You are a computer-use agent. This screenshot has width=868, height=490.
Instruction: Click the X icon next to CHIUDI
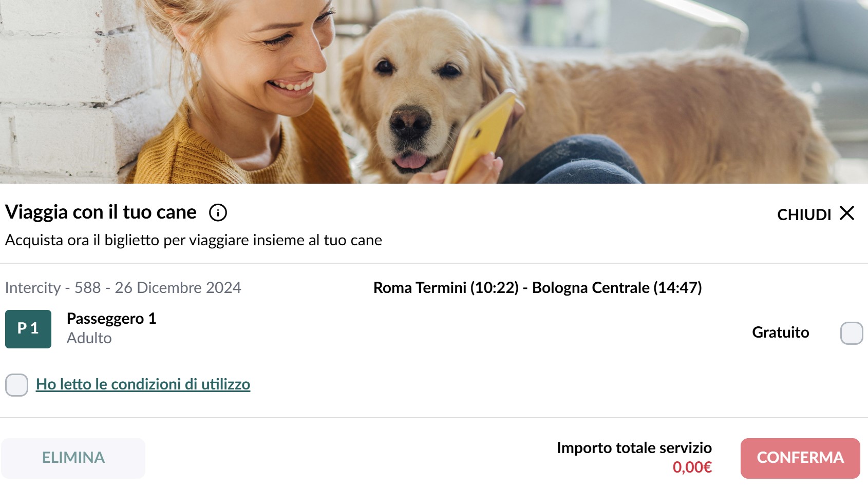(x=847, y=213)
